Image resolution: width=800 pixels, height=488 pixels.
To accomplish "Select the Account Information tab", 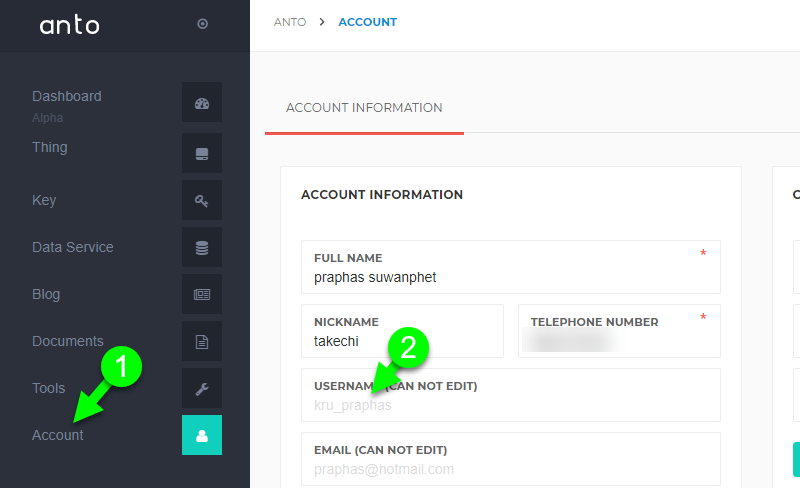I will click(x=364, y=108).
